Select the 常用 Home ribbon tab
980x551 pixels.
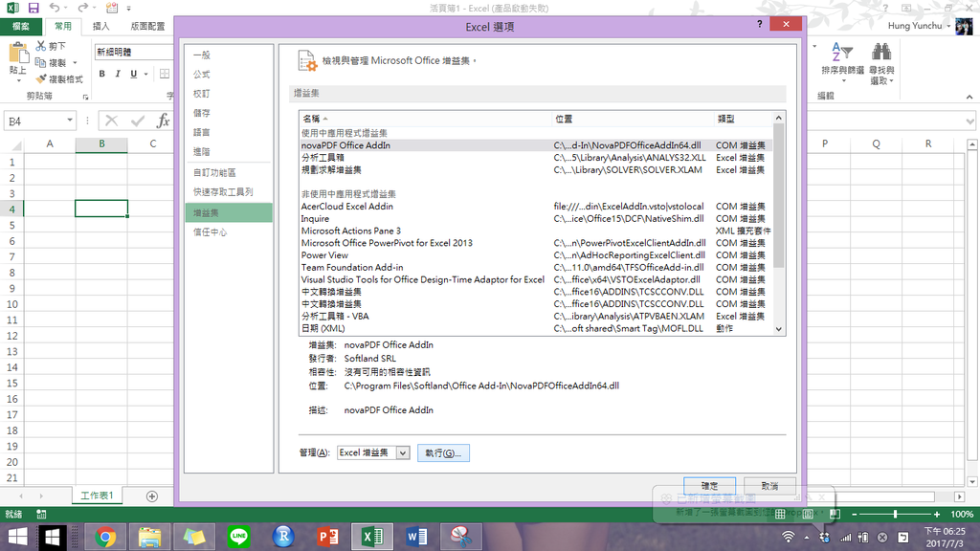tap(63, 26)
